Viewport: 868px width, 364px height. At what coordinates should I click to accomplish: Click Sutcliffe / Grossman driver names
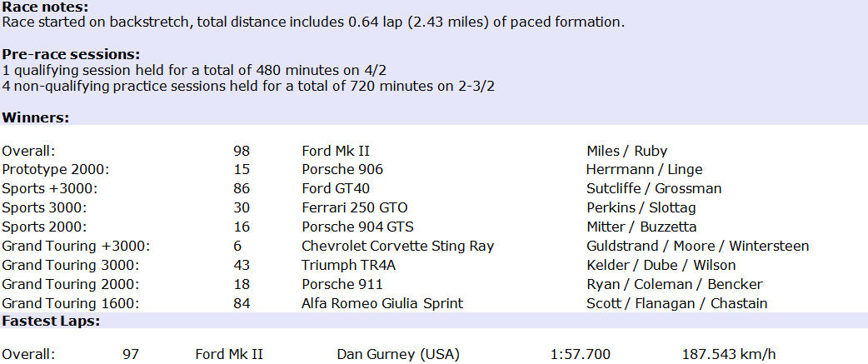tap(654, 188)
